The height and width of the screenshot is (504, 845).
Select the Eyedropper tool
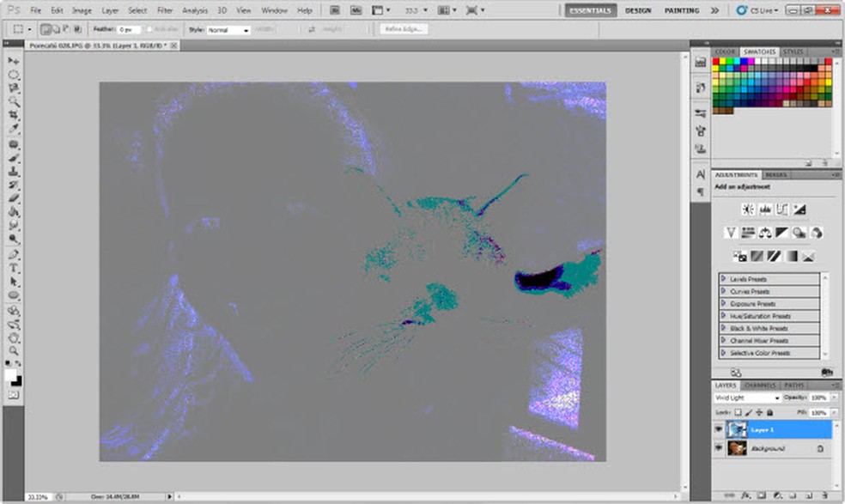(x=14, y=129)
